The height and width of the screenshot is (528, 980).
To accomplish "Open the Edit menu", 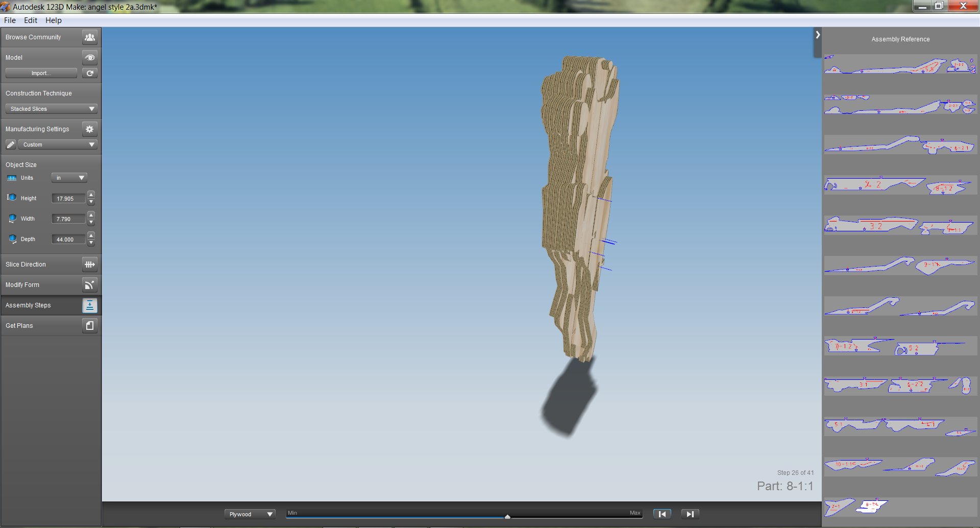I will click(31, 20).
